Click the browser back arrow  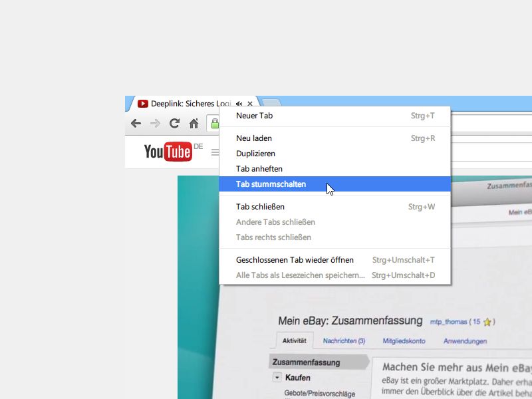[x=136, y=124]
